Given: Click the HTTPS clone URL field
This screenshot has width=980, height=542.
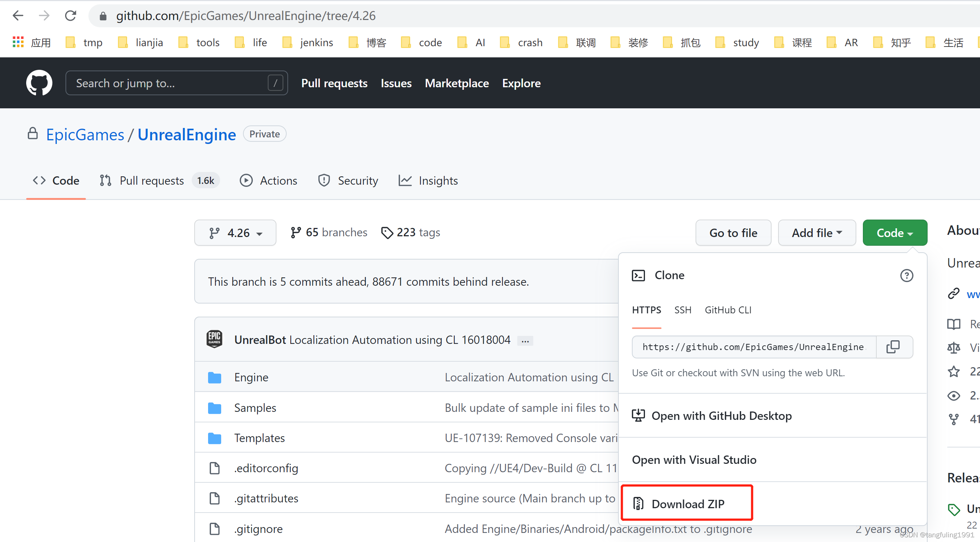Looking at the screenshot, I should tap(754, 347).
